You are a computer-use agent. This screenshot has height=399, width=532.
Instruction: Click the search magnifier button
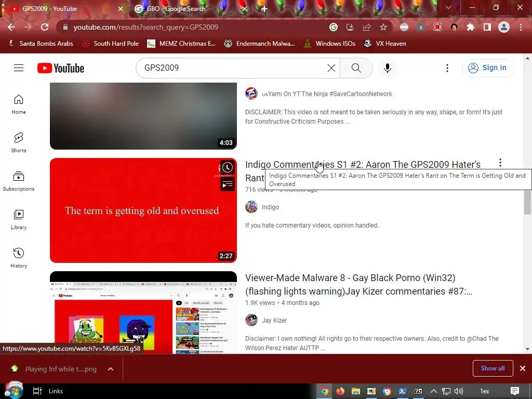point(356,68)
